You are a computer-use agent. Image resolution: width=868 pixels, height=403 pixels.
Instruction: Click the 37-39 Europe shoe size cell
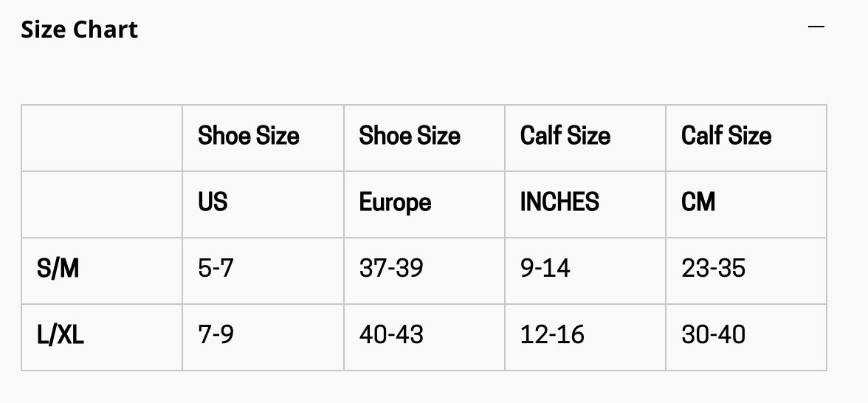[424, 271]
